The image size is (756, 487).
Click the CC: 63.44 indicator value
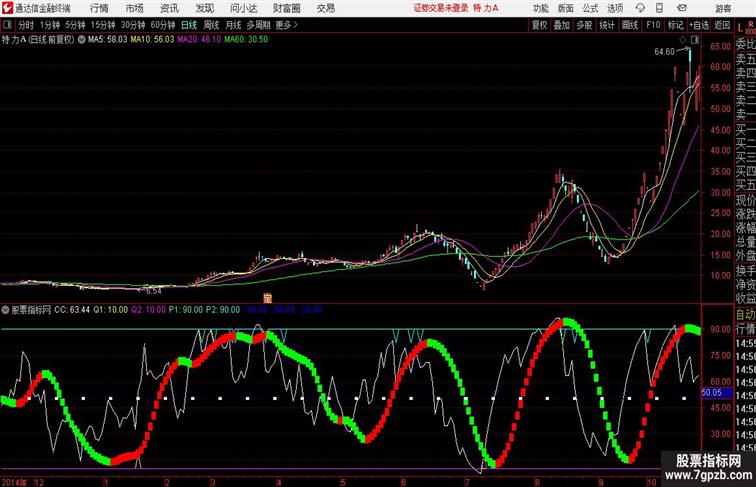(x=72, y=310)
